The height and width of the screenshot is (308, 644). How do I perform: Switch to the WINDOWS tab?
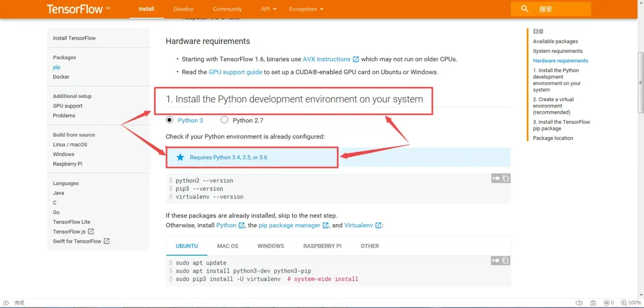click(271, 246)
